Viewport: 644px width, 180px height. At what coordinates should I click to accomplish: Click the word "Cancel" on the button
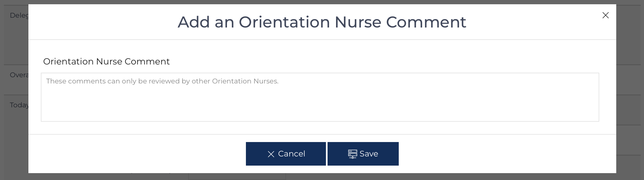(x=292, y=154)
